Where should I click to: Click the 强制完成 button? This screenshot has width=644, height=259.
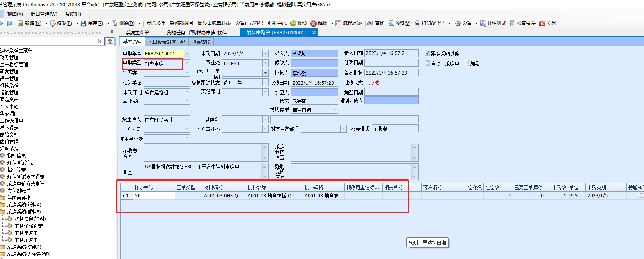coord(277,23)
